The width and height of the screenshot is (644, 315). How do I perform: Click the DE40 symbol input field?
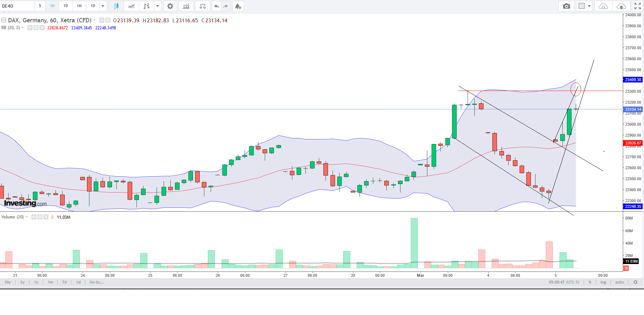click(17, 6)
